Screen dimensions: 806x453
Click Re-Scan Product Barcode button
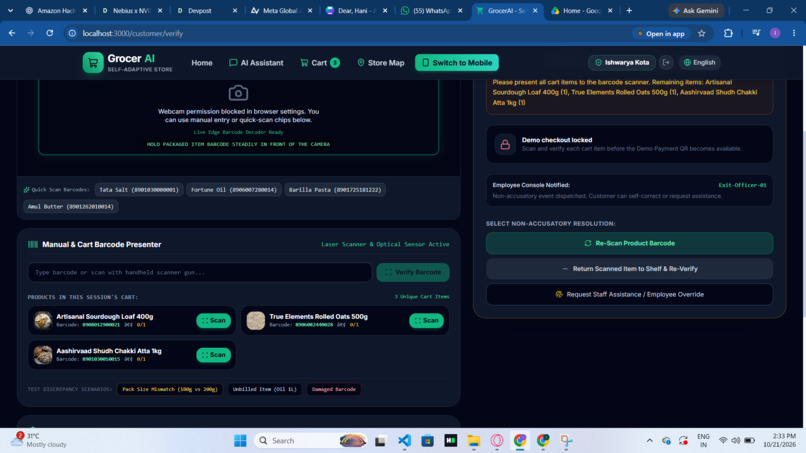pos(629,243)
